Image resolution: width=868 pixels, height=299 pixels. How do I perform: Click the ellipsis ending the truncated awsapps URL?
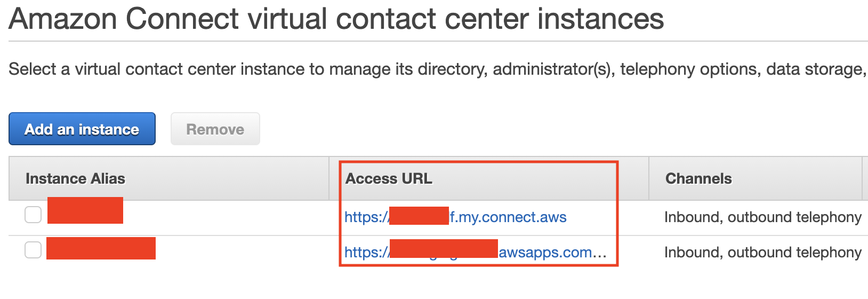click(x=600, y=254)
